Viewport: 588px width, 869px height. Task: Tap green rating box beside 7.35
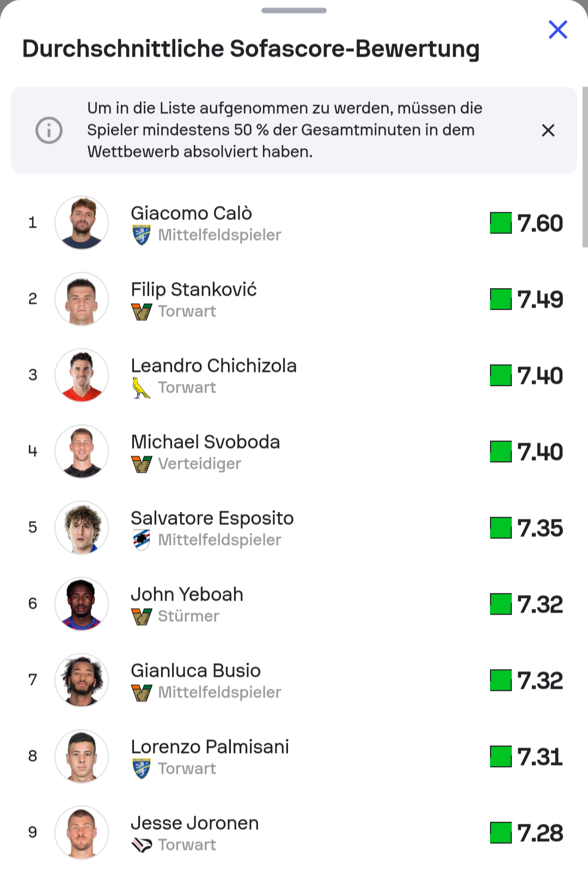click(x=501, y=528)
